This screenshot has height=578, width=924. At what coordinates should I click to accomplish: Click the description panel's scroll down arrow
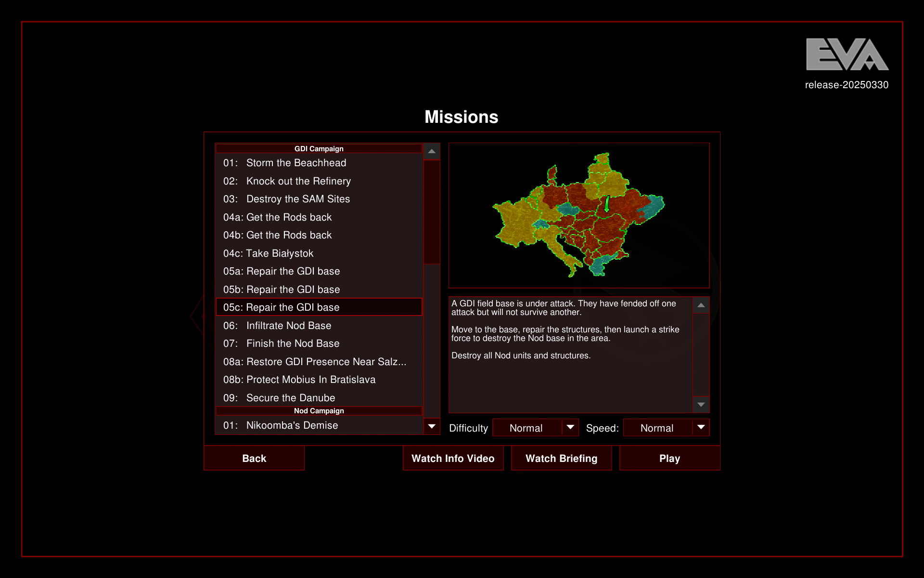pos(701,405)
